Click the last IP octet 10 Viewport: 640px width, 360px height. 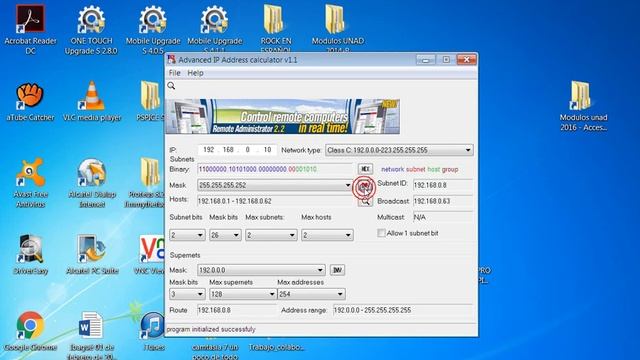point(267,150)
